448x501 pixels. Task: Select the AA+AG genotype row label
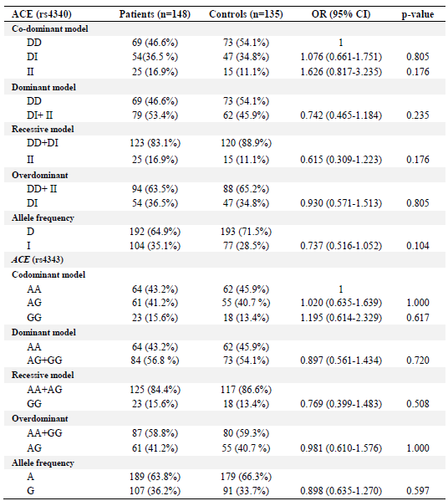(44, 390)
